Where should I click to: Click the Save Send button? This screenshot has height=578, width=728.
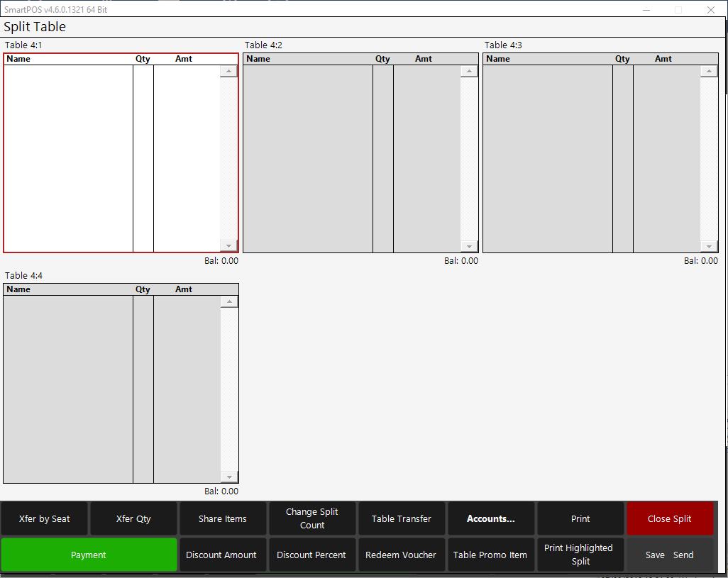coord(670,555)
